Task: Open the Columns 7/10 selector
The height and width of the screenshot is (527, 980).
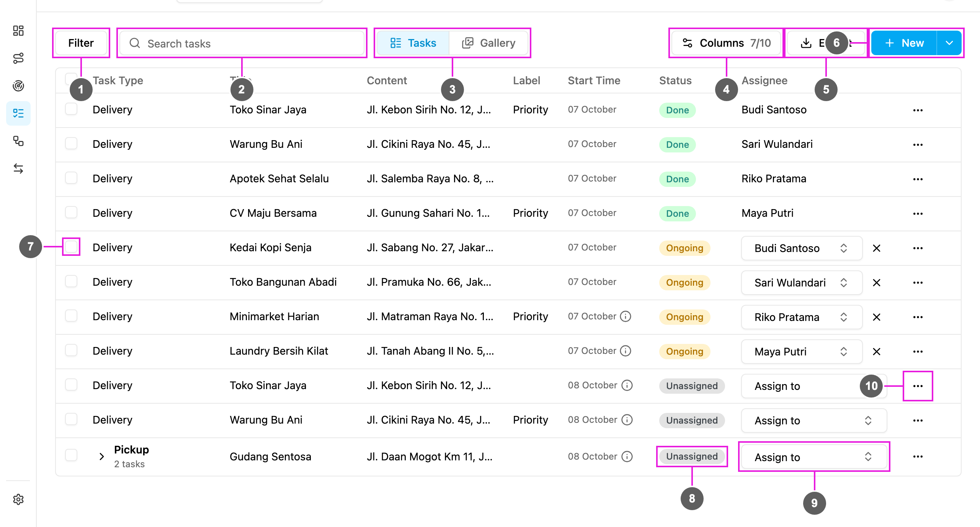Action: [726, 43]
